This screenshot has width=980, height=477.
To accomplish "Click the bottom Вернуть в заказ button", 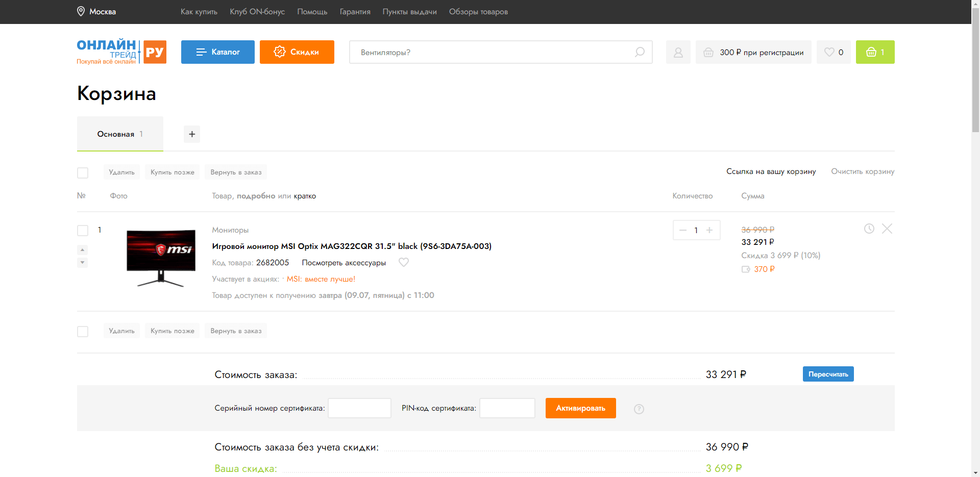I will click(236, 331).
